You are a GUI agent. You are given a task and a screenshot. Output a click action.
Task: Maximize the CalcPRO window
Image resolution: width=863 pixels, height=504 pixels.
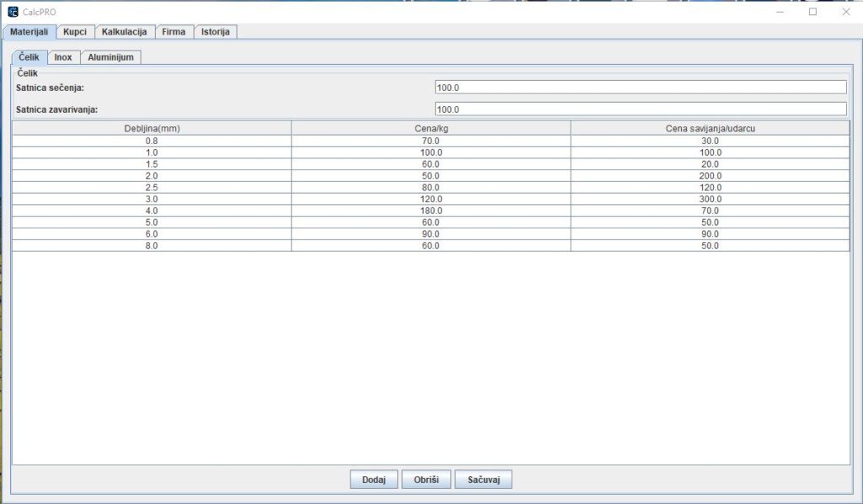point(813,12)
